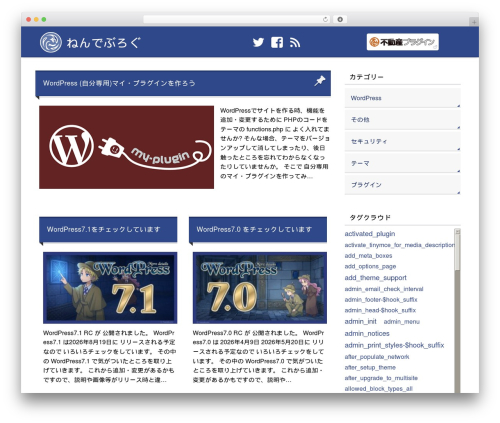Screen dimensions: 500x423
Task: Select the セキュリティ category
Action: 402,141
